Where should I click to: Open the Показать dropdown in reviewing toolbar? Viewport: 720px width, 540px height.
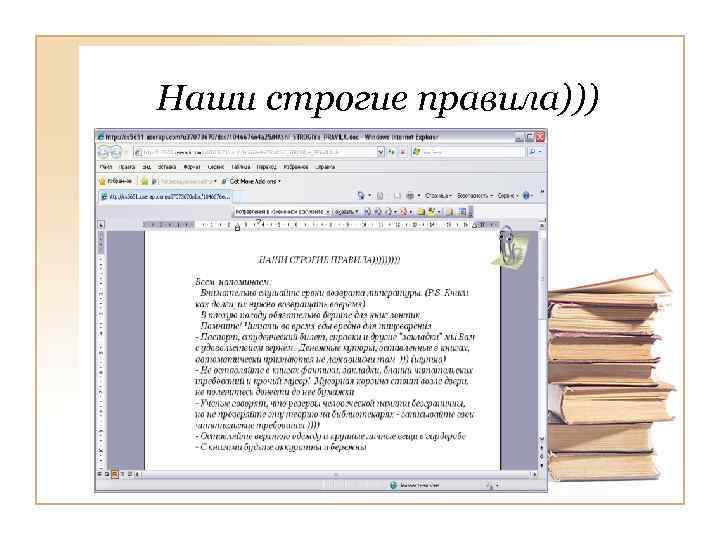pos(345,212)
